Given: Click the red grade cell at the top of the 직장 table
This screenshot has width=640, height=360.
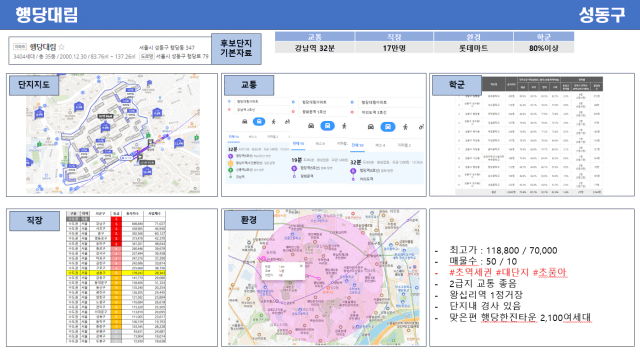Looking at the screenshot, I should 116,220.
